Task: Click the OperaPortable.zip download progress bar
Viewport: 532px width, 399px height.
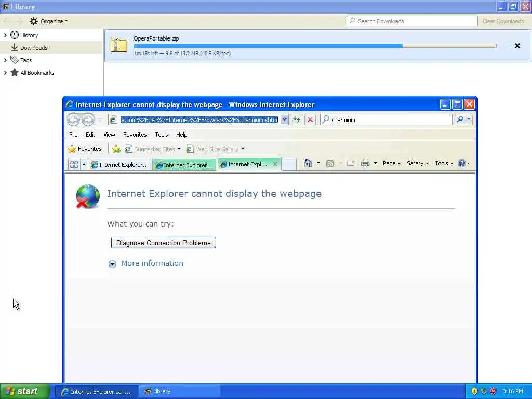Action: click(x=315, y=46)
